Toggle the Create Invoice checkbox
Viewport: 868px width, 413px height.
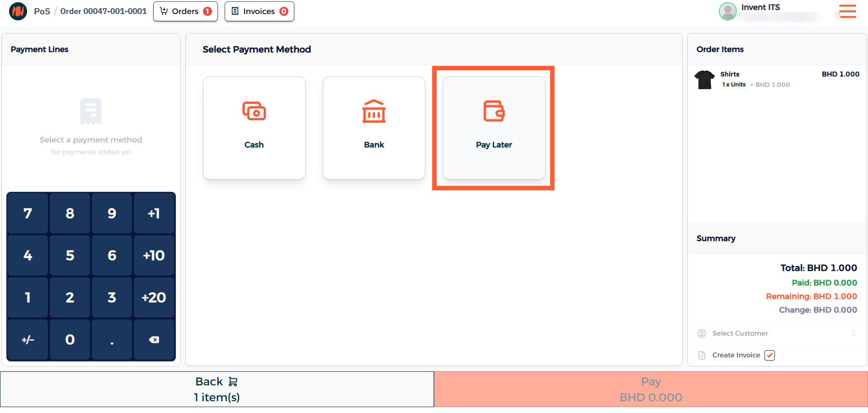pyautogui.click(x=769, y=355)
